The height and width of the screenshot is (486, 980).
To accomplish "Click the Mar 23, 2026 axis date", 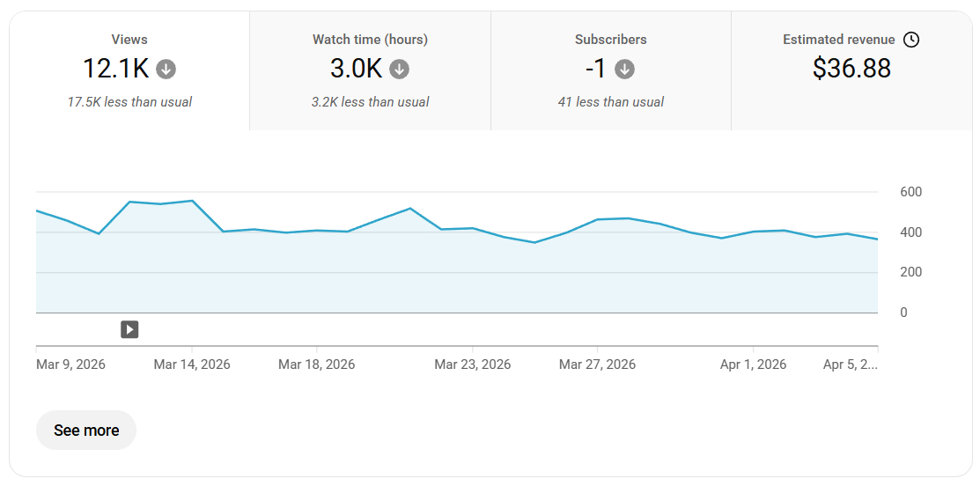I will pos(472,364).
